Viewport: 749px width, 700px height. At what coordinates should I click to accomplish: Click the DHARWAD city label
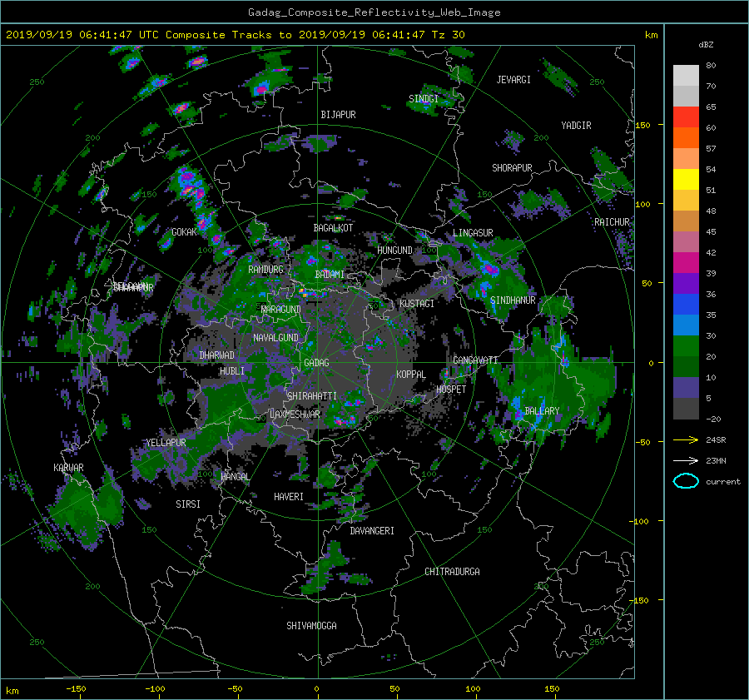tap(216, 355)
